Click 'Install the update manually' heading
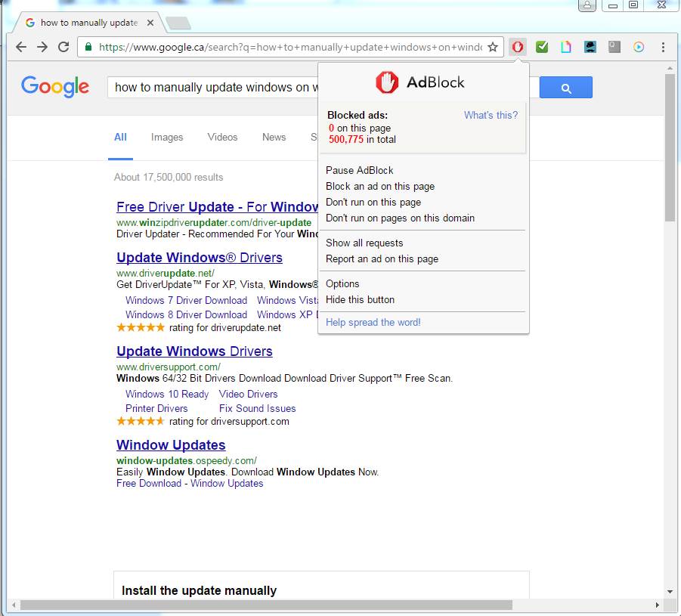This screenshot has height=616, width=681. [199, 591]
